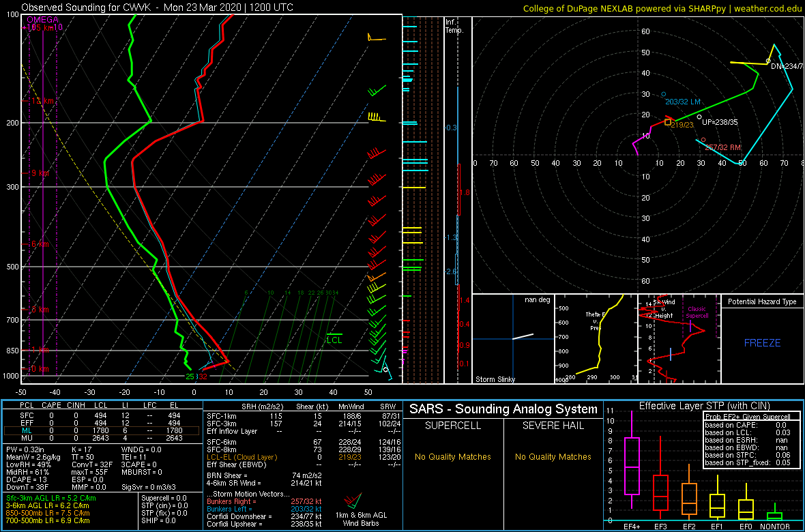Select the EFF parcel row
The width and height of the screenshot is (805, 532).
103,423
